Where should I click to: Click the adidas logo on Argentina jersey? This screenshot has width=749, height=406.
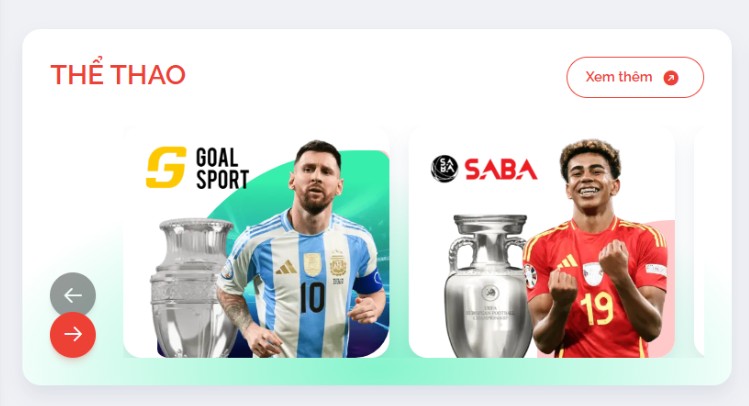click(x=286, y=267)
